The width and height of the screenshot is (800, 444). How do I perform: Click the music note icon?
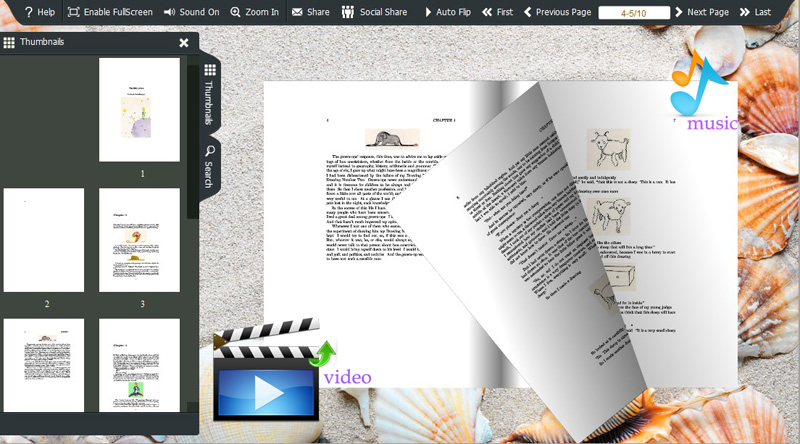click(x=697, y=83)
